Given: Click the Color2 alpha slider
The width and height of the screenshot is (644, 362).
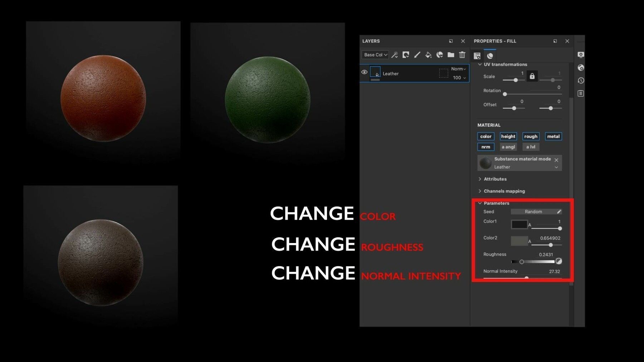Looking at the screenshot, I should 546,245.
